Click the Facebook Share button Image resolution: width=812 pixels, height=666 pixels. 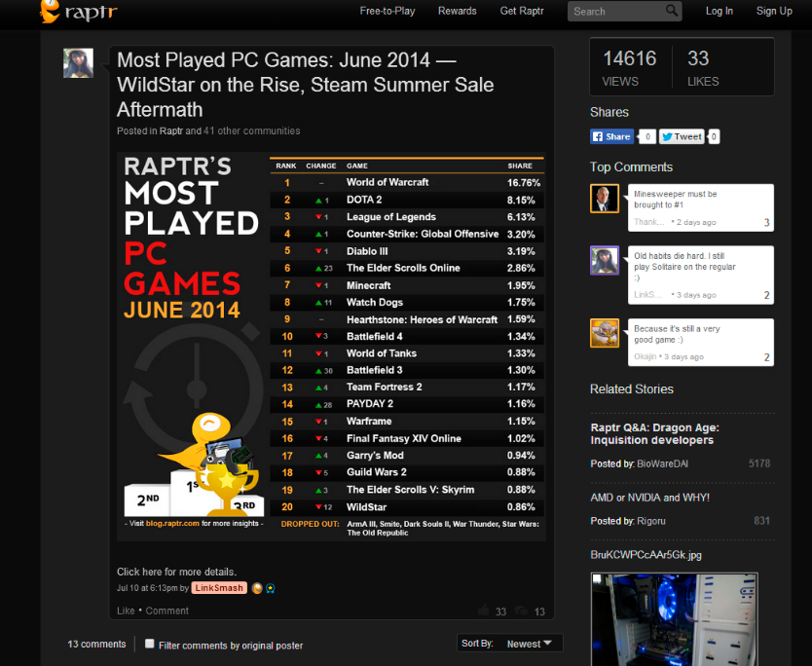tap(612, 136)
